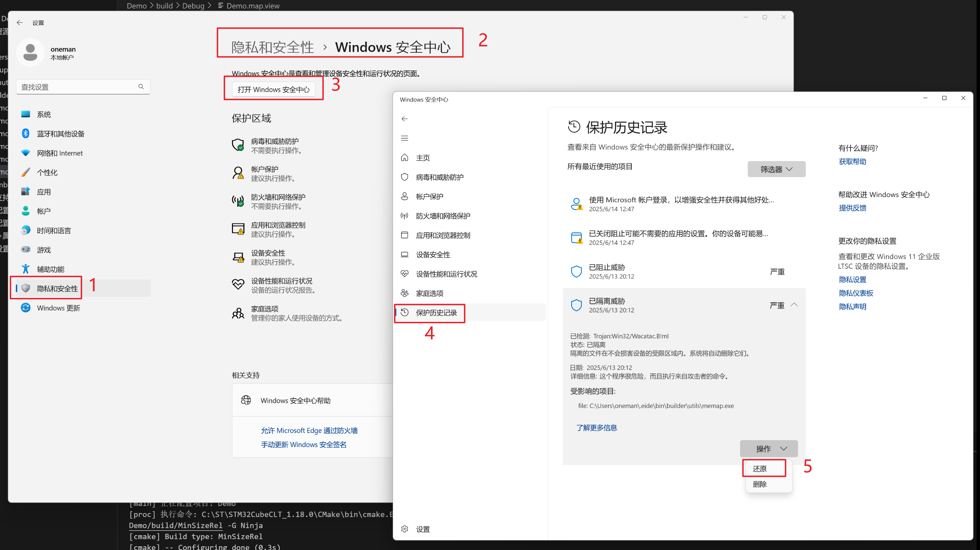Open the 辅助功能 accessibility icon
980x550 pixels.
pos(26,269)
